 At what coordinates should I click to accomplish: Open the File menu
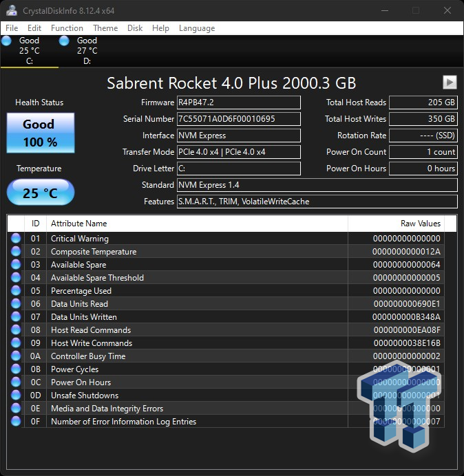tap(12, 28)
